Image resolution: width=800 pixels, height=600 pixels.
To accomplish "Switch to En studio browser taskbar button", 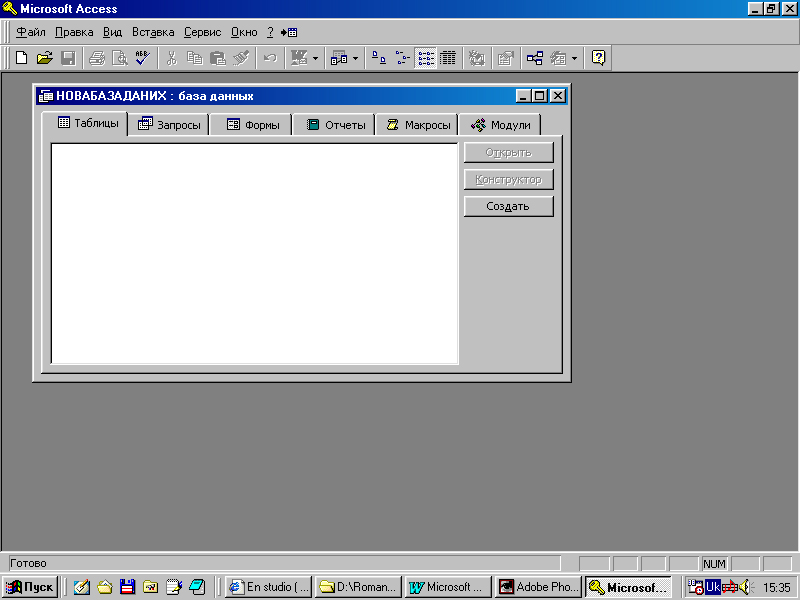I will (269, 587).
